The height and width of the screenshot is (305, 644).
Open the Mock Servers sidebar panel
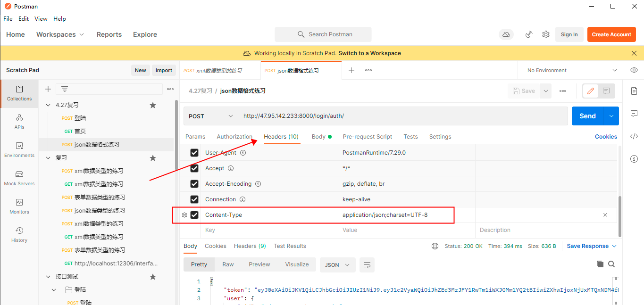click(19, 178)
